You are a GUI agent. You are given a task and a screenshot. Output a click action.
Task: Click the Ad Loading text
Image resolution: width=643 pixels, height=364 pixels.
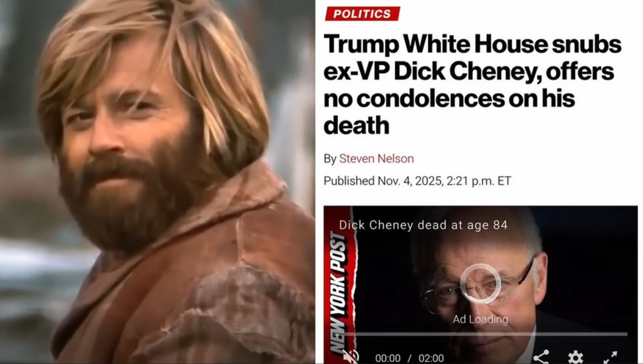[x=480, y=319]
